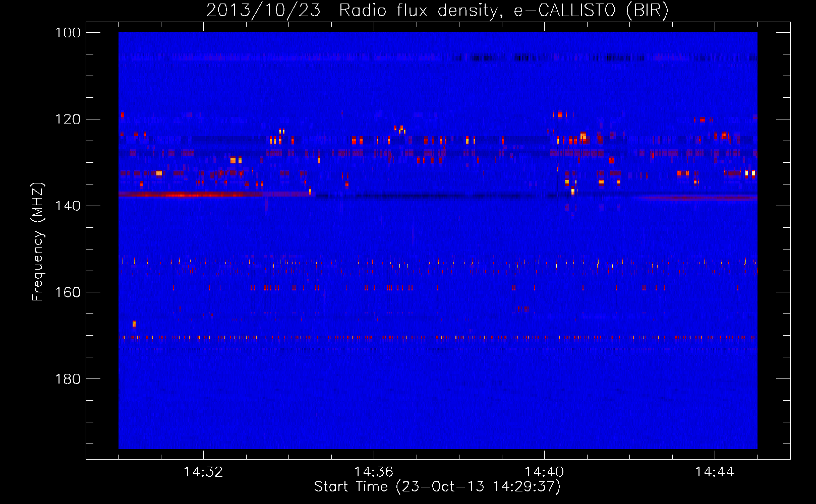Click the plot title '2013/10/23 Radio flux density, e-CALLISTO (BIR)'
816x504 pixels.
point(437,10)
